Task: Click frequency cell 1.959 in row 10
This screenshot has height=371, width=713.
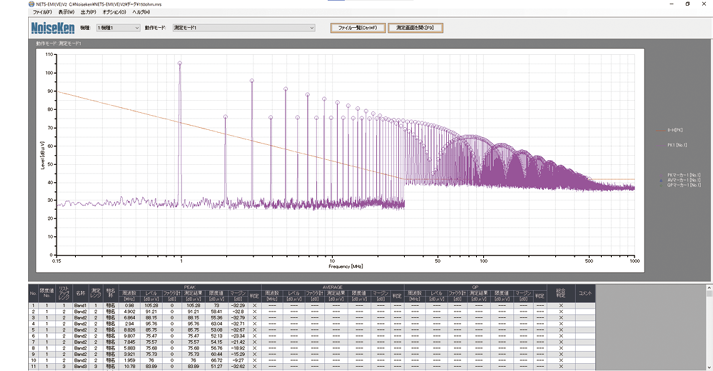Action: pyautogui.click(x=130, y=360)
